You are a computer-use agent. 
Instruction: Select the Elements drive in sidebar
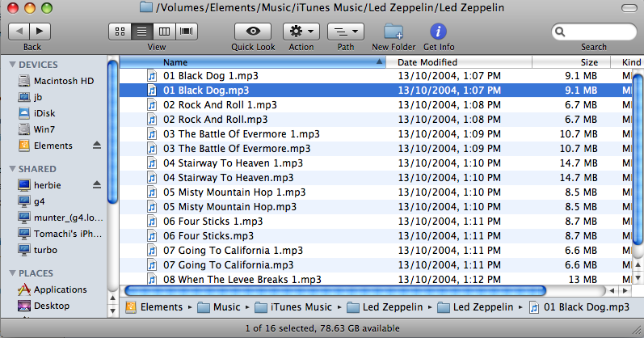tap(45, 146)
